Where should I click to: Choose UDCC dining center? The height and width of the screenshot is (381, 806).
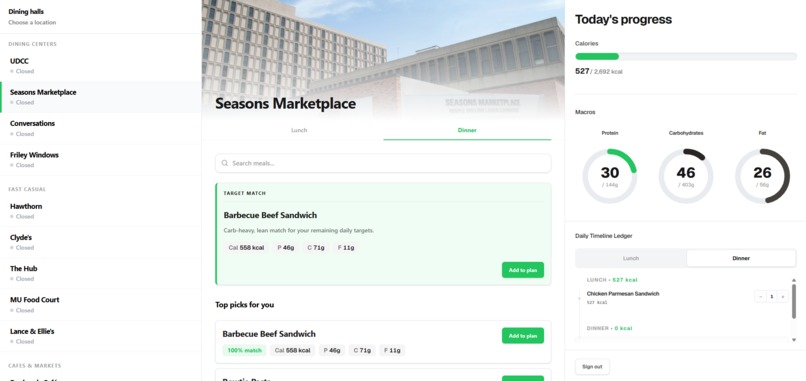point(101,65)
